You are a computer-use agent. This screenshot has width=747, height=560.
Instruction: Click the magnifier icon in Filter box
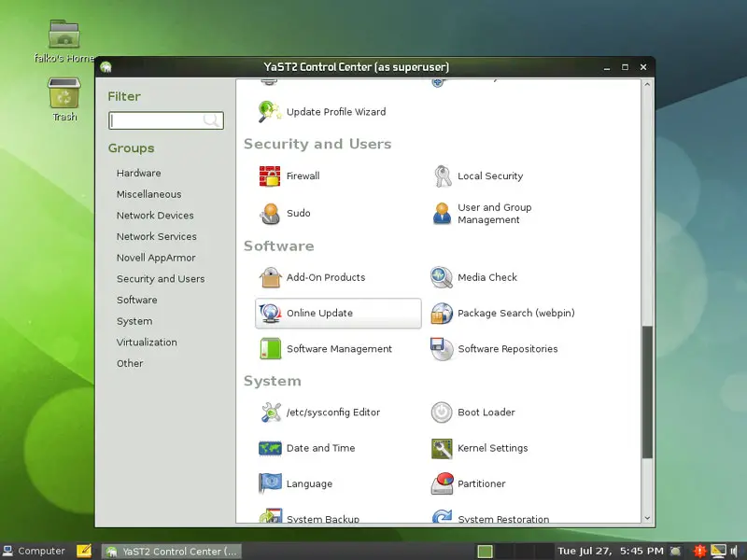point(211,120)
